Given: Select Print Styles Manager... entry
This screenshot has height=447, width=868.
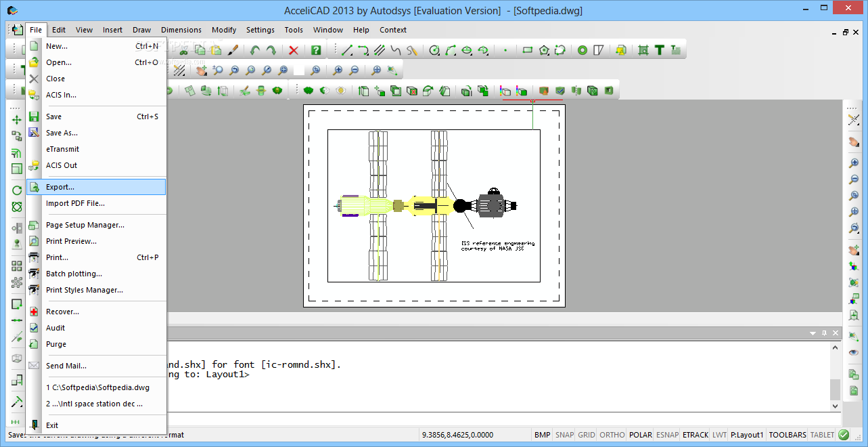Looking at the screenshot, I should pos(96,290).
